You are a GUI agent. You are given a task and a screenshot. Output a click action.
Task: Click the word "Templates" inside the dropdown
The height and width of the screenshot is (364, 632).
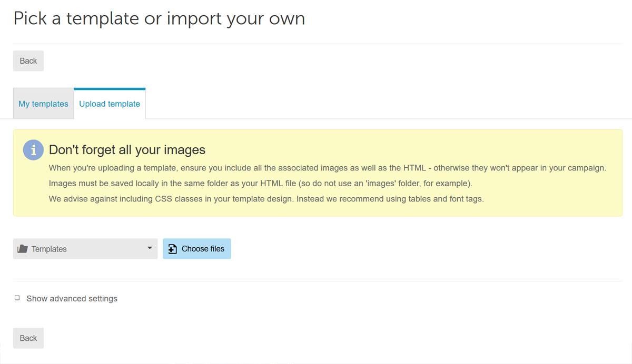click(x=49, y=249)
